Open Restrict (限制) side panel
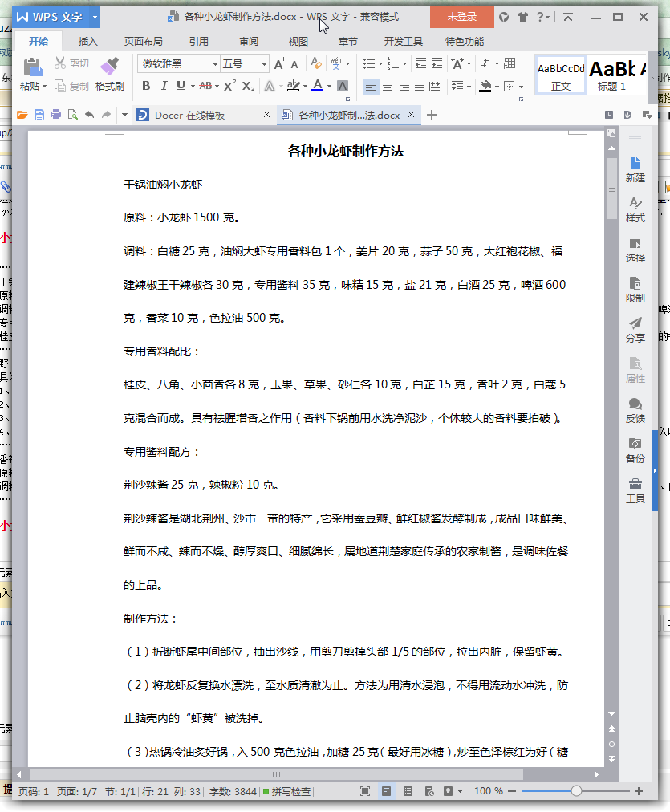 click(635, 290)
